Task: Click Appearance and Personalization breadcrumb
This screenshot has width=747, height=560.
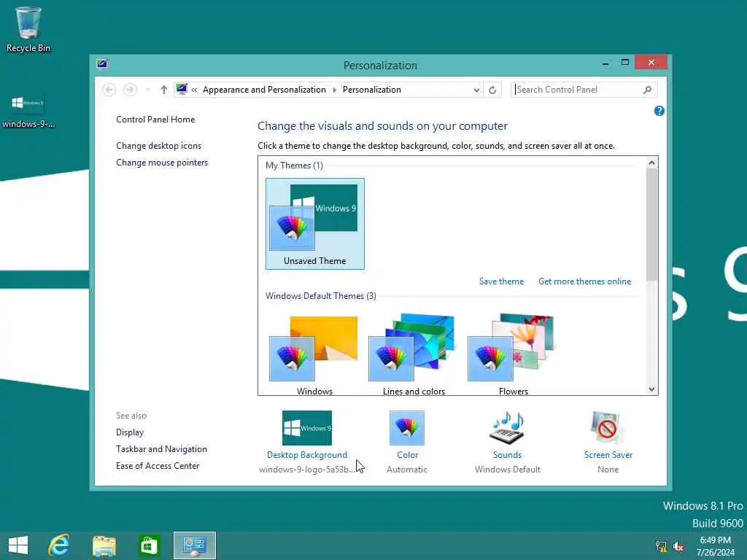Action: [x=264, y=90]
